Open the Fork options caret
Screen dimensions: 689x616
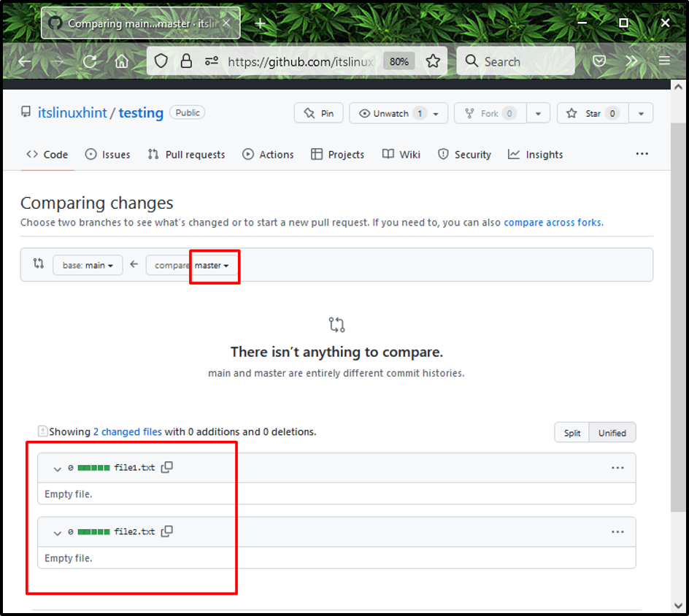pos(538,112)
